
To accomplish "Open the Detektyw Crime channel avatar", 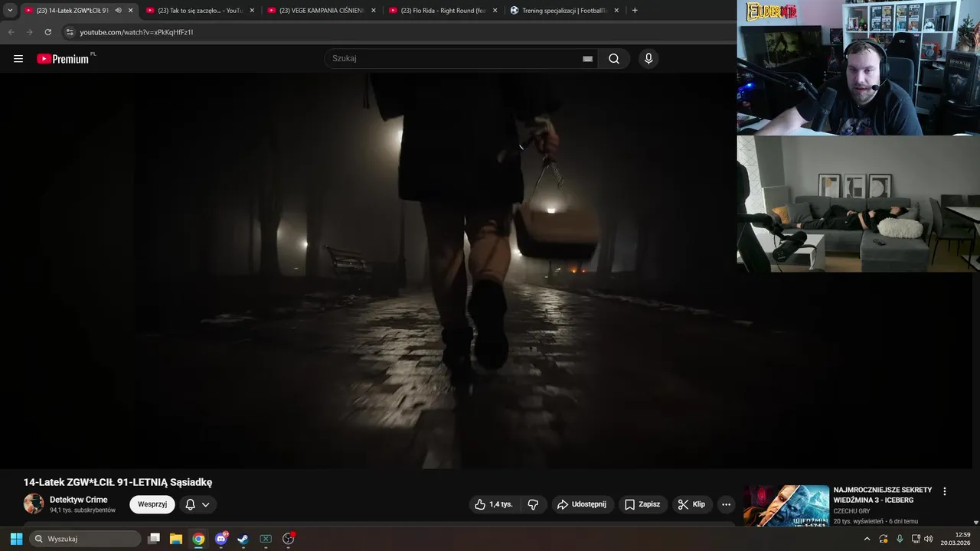I will click(34, 504).
